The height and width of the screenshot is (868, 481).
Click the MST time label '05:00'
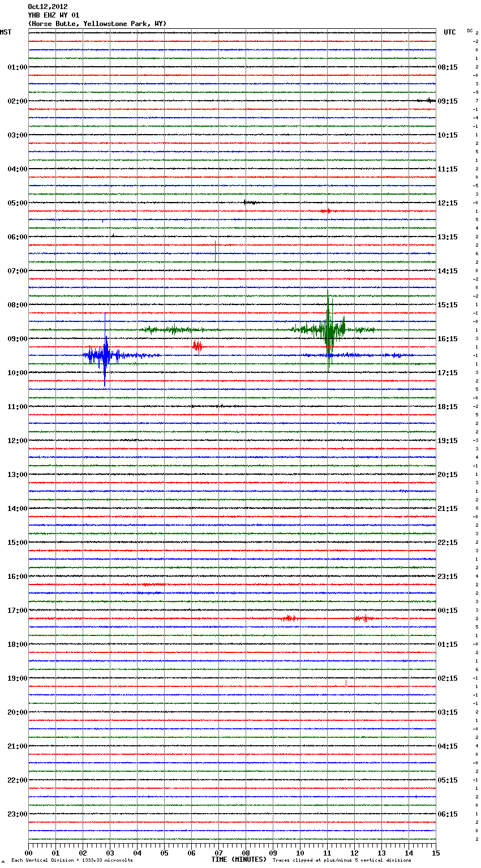(x=18, y=203)
